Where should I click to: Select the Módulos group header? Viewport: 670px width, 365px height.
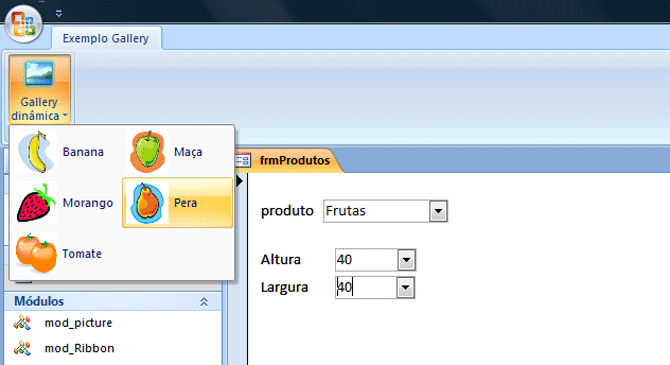[113, 301]
